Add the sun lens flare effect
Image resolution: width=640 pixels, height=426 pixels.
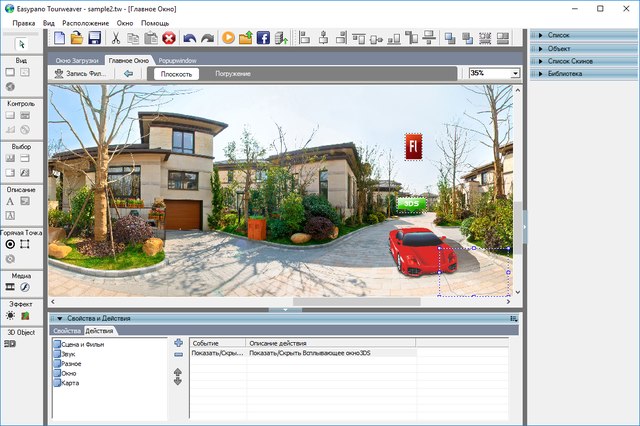point(10,315)
